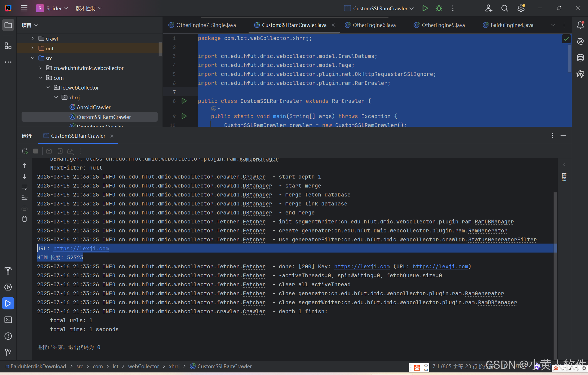Rerun CustomSSLRamCrawler in run panel
This screenshot has height=375, width=588.
click(x=25, y=151)
